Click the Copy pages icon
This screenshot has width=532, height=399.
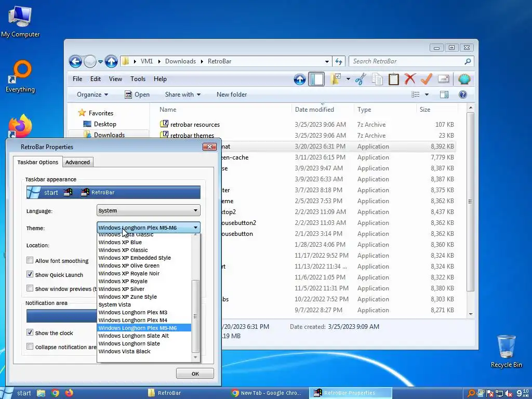(377, 79)
